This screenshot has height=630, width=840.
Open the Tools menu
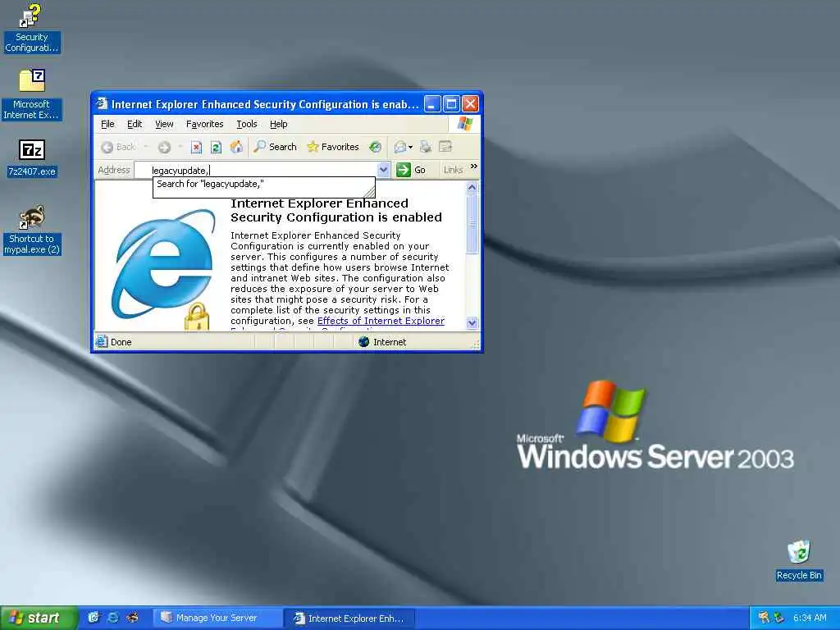tap(247, 125)
